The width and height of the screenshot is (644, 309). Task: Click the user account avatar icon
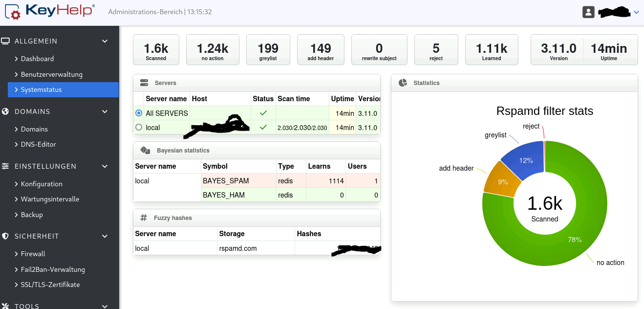pos(588,12)
